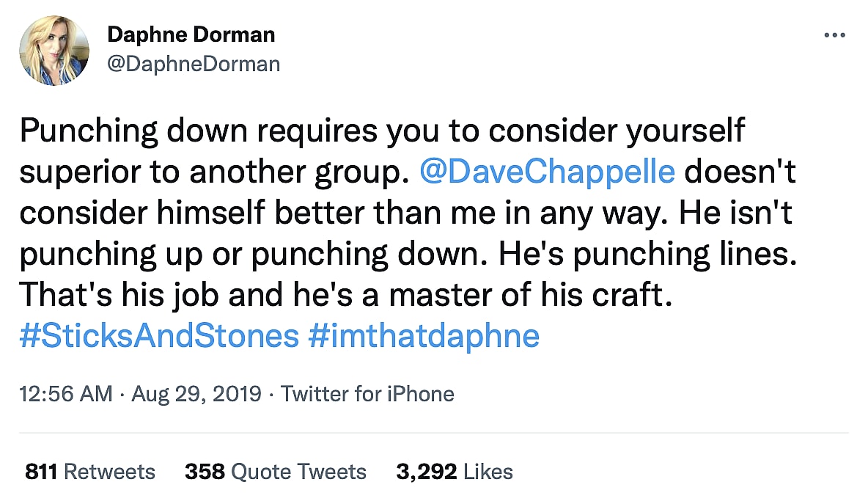Viewport: 868px width, 504px height.
Task: Show the 358 Quote Tweets
Action: (275, 471)
